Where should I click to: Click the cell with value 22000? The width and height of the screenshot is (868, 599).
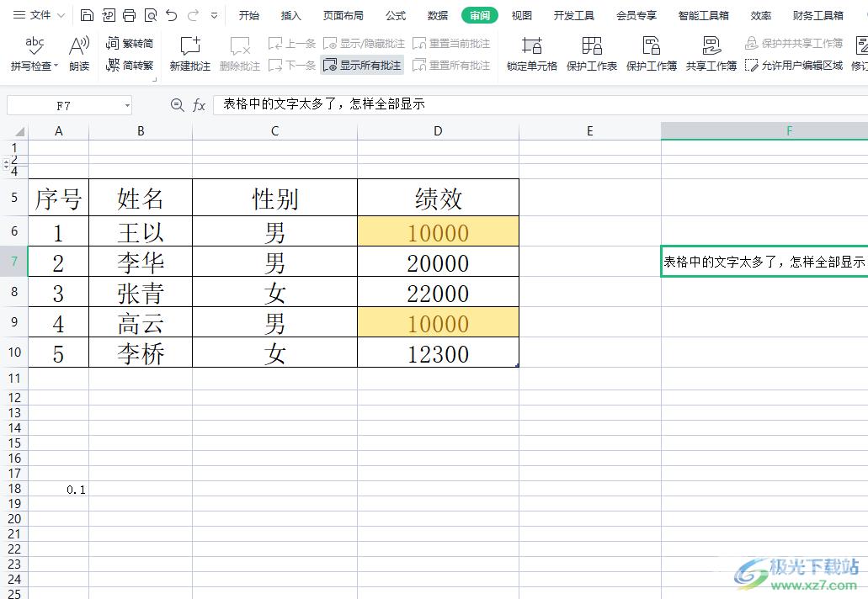point(438,292)
